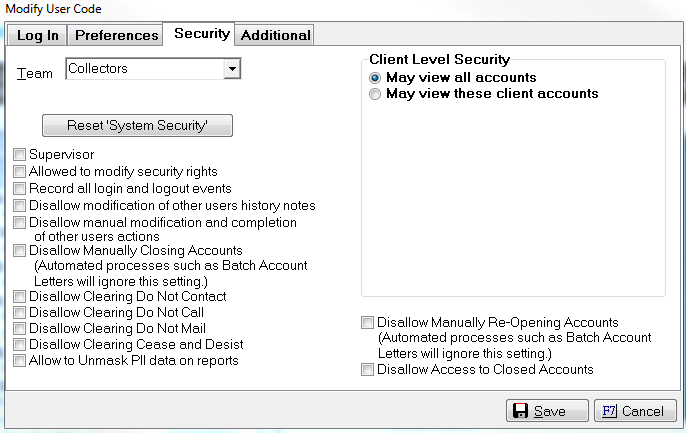Tick Record all login and logout events
The width and height of the screenshot is (686, 433).
click(20, 188)
